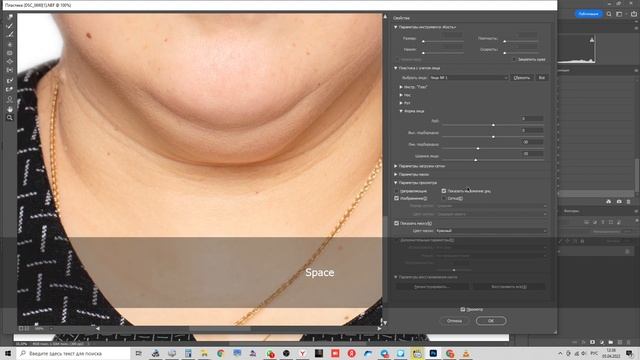Click the Reconstruct… button

432,287
